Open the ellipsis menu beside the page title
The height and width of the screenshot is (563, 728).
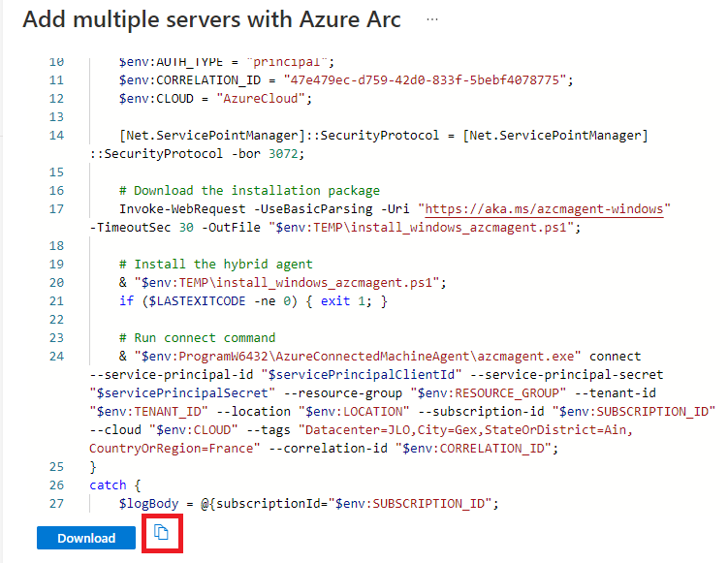pos(432,19)
